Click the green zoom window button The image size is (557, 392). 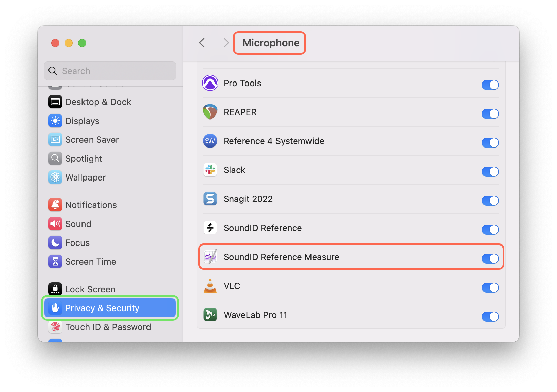coord(82,43)
